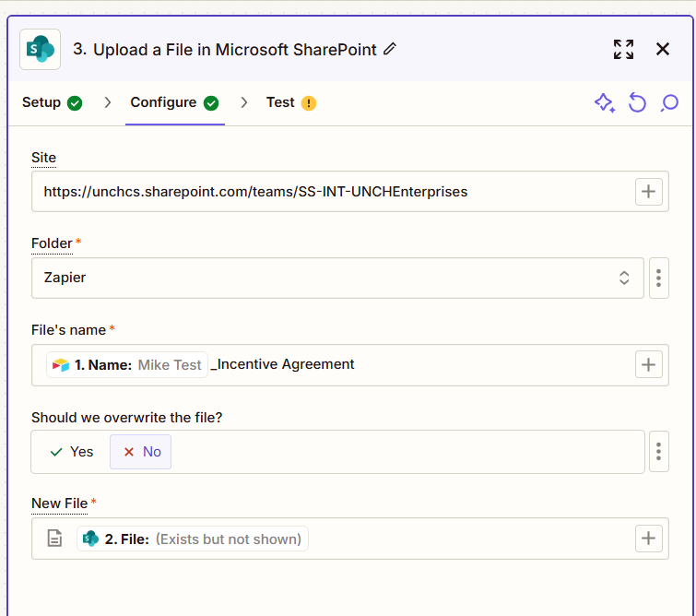Click the File's name field label
This screenshot has height=616, width=696.
tap(69, 330)
